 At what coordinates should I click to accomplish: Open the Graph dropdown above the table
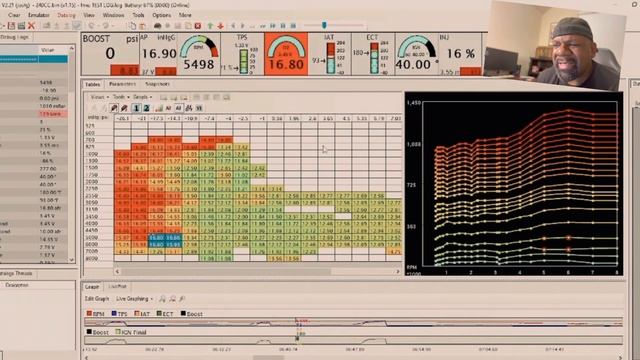point(142,97)
